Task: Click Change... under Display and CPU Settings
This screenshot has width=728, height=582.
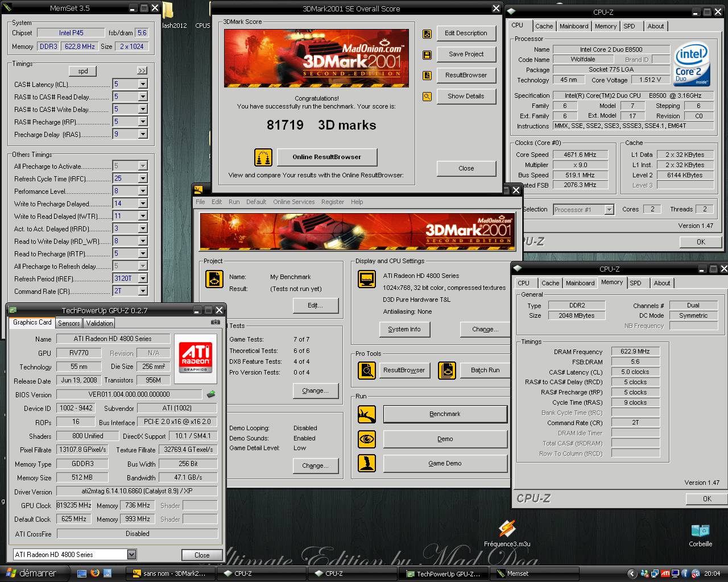Action: click(485, 329)
